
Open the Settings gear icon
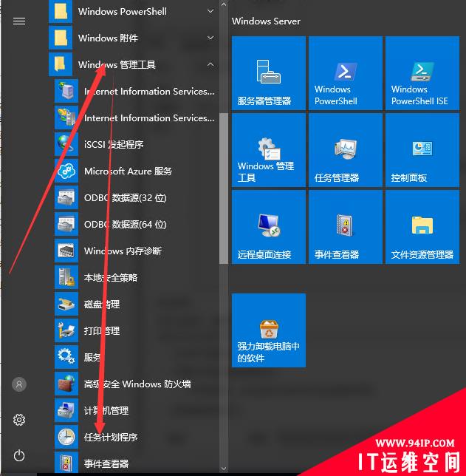[x=19, y=420]
